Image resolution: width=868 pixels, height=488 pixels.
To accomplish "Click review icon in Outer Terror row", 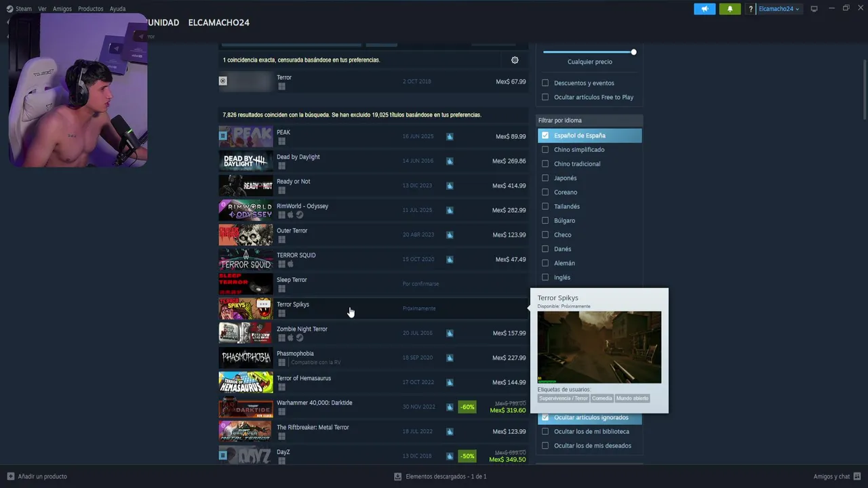I will click(450, 235).
